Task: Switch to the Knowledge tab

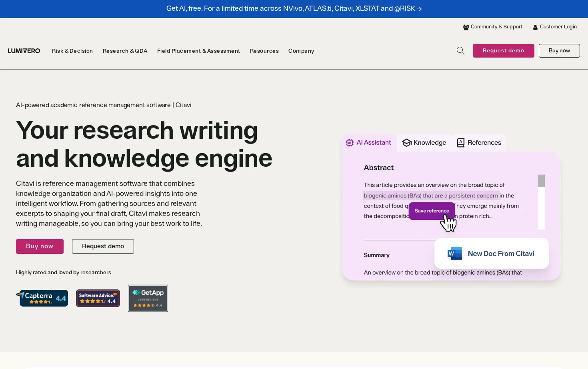Action: tap(424, 143)
